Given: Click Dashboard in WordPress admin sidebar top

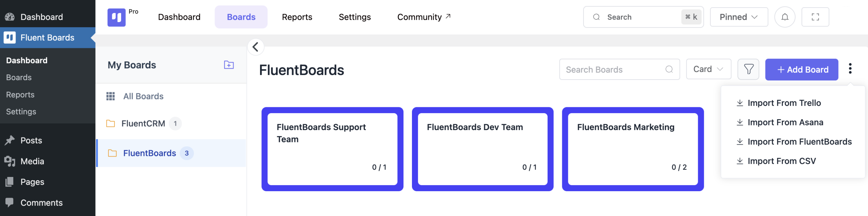Looking at the screenshot, I should coord(47,17).
